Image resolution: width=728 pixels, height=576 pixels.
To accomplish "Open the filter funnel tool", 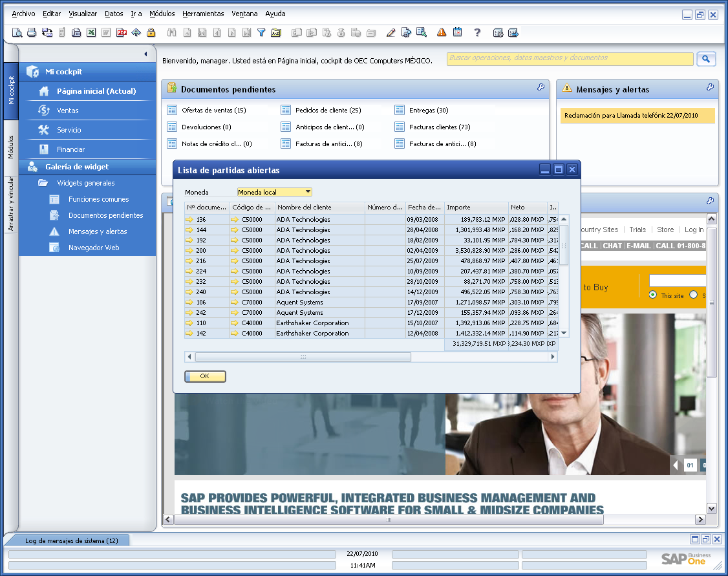I will pos(261,32).
